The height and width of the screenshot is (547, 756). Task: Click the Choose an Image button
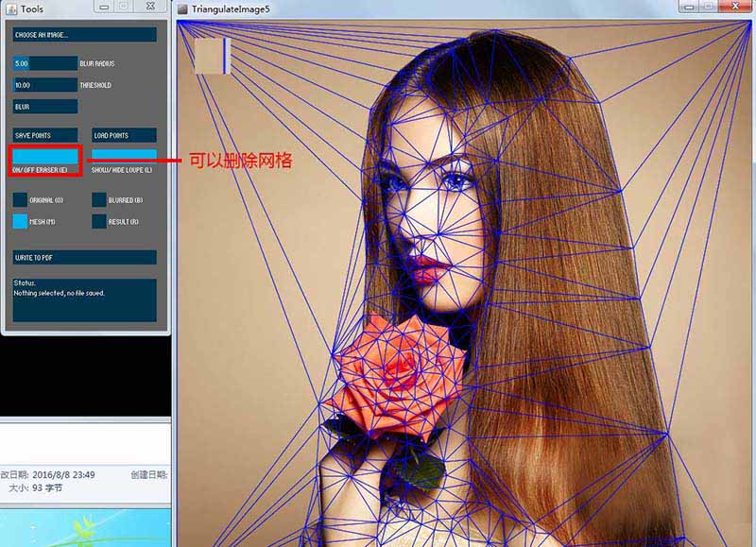(84, 35)
